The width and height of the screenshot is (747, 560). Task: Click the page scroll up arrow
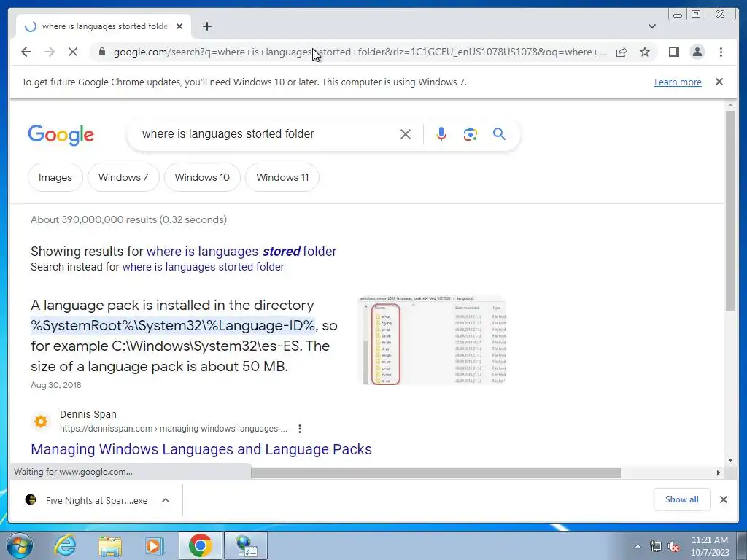pos(730,105)
